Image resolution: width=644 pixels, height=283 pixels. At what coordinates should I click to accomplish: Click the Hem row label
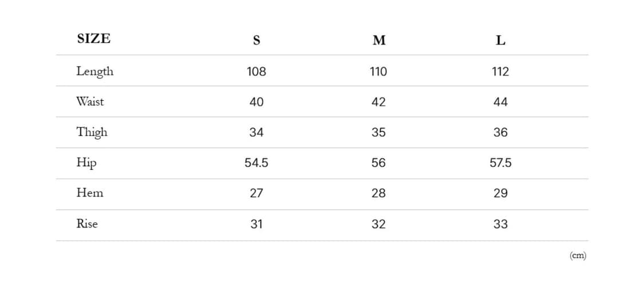[90, 194]
